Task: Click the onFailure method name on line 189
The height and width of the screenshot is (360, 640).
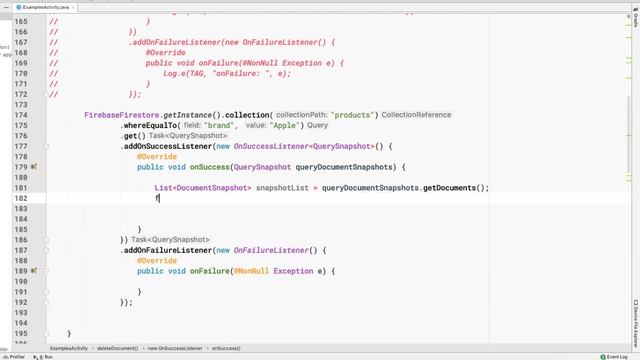Action: 209,271
